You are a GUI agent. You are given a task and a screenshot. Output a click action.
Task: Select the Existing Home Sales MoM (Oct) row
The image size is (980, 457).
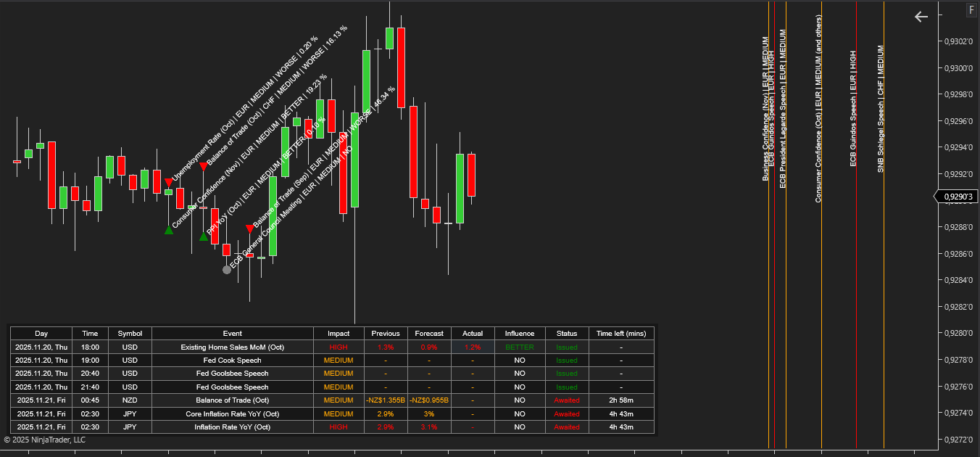pos(233,347)
